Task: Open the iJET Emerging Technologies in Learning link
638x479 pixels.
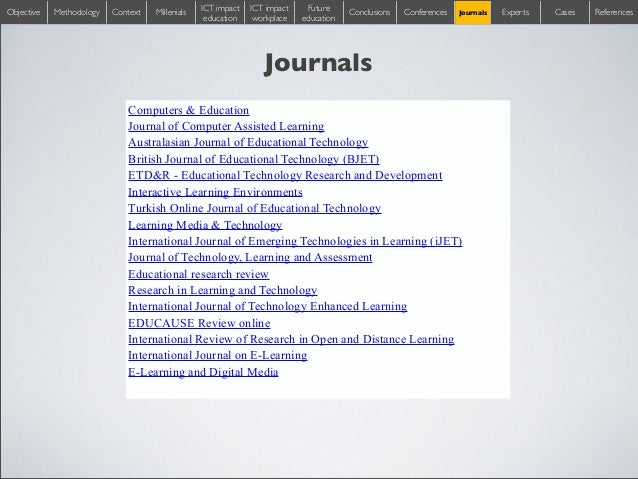Action: [295, 241]
